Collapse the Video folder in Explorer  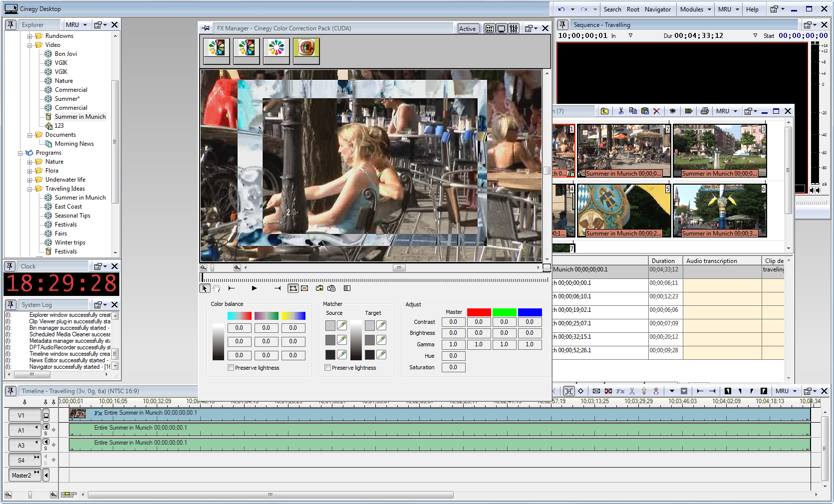[30, 45]
